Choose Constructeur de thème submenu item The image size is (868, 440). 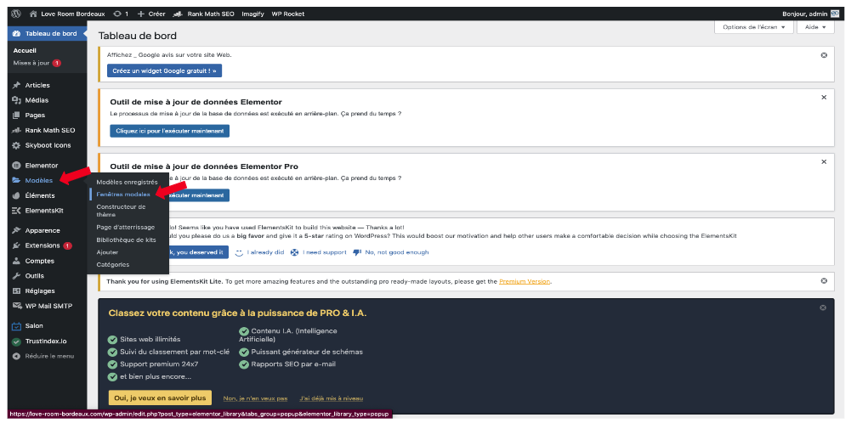click(x=121, y=211)
